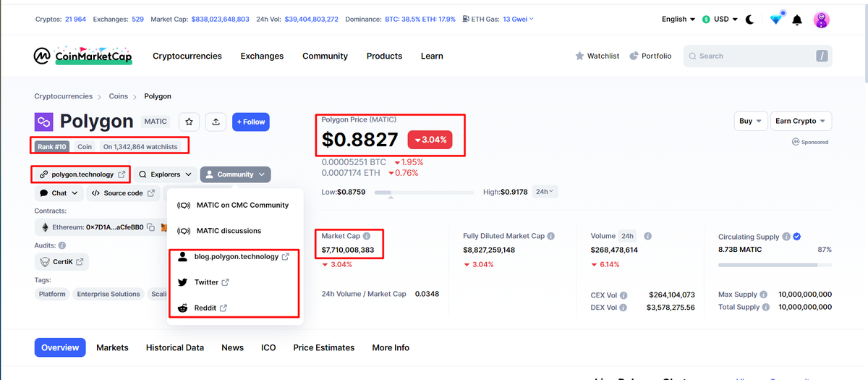Screen dimensions: 868x380
Task: Collapse the Community dropdown
Action: pos(236,174)
